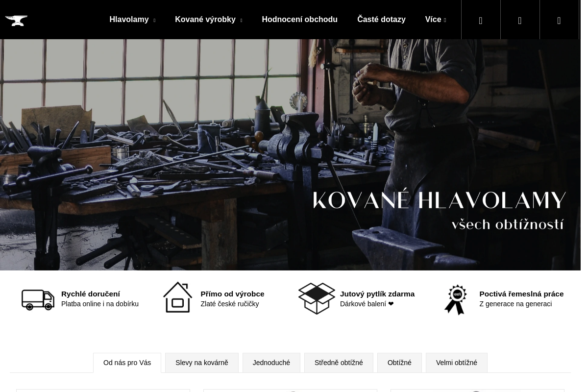Expand the Hlavolamy dropdown menu
This screenshot has width=588, height=392.
(x=132, y=20)
